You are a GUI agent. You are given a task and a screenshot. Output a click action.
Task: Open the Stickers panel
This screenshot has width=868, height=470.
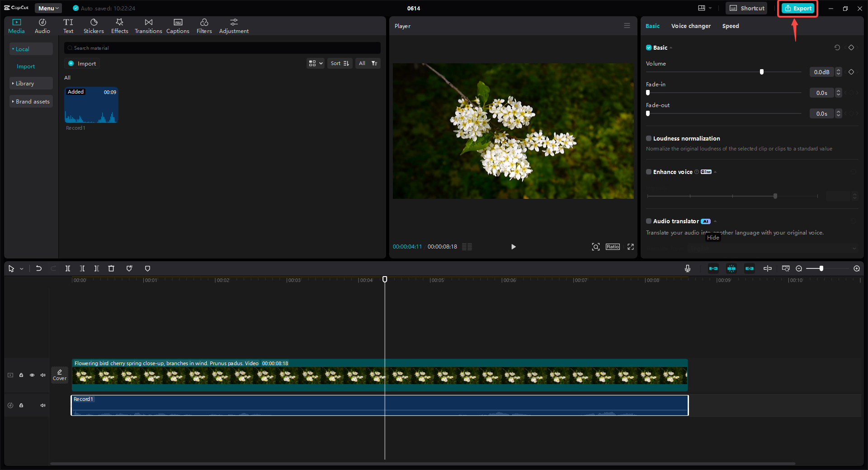tap(94, 26)
